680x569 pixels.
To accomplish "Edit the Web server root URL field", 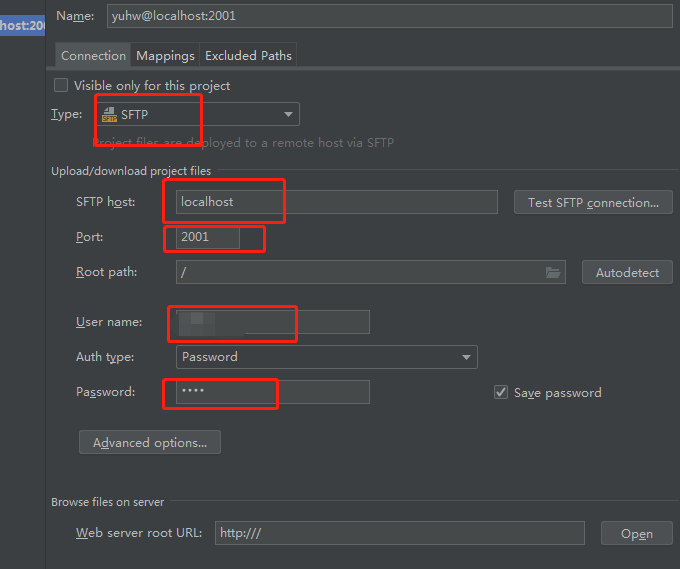I will point(398,533).
